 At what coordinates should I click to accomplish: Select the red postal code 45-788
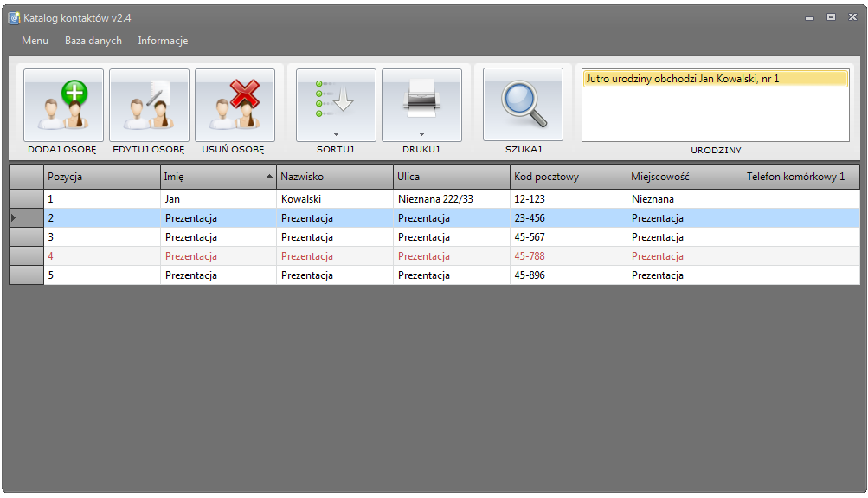(x=569, y=256)
